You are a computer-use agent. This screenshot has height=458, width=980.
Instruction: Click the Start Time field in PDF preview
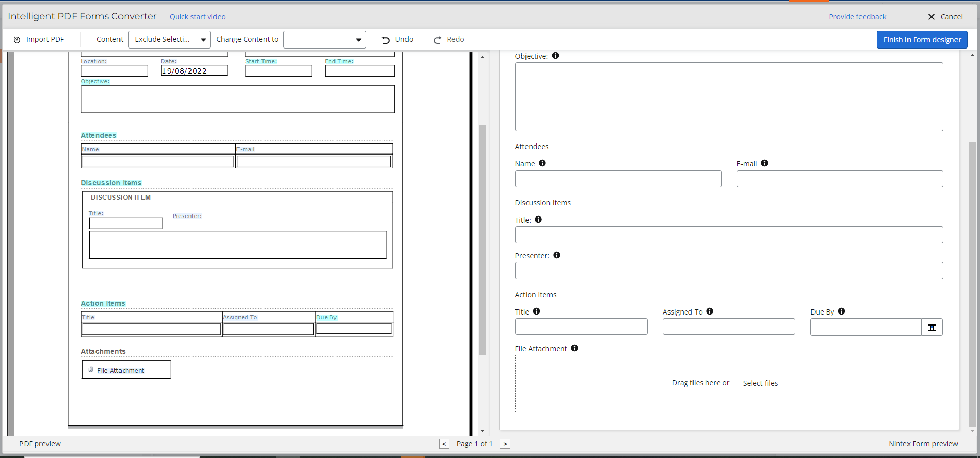278,71
